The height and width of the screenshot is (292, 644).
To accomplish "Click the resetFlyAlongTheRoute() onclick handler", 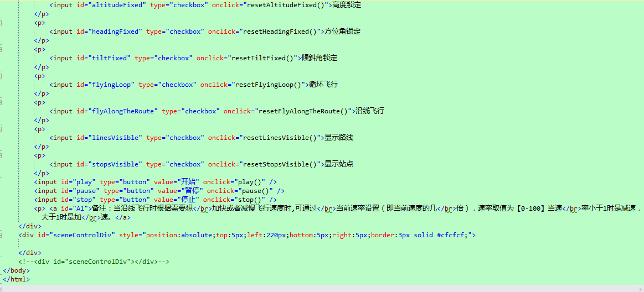I will [303, 111].
